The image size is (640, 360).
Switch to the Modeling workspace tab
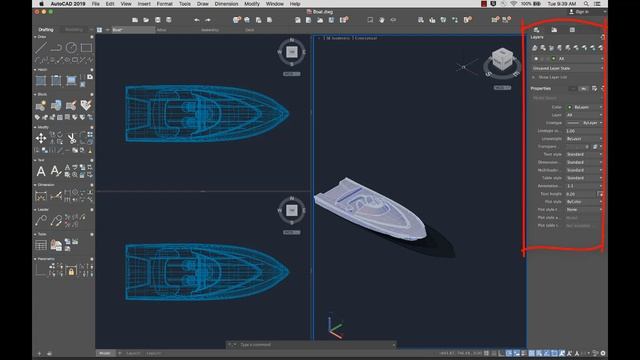pos(74,29)
